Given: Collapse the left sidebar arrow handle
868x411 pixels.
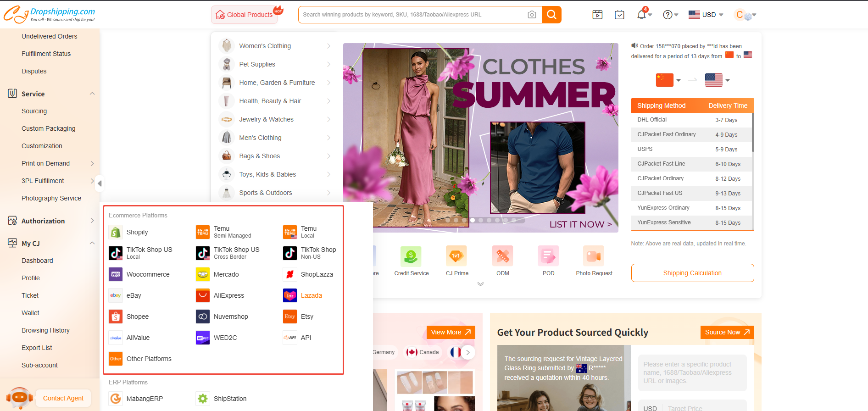Looking at the screenshot, I should pyautogui.click(x=100, y=183).
